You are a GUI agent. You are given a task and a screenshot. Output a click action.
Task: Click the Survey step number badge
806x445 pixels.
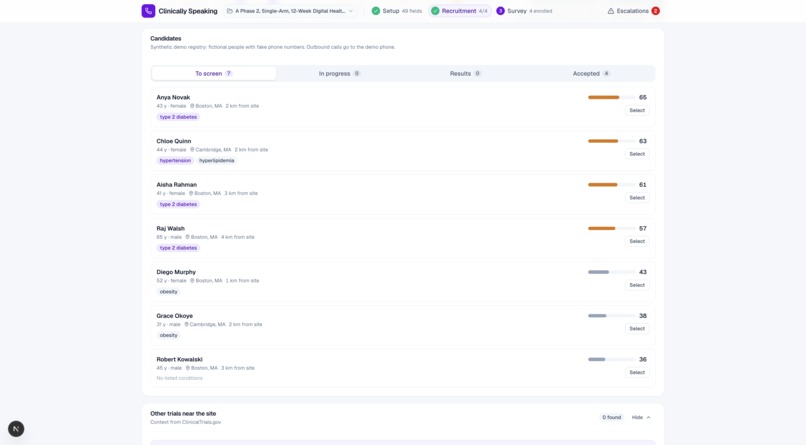500,11
